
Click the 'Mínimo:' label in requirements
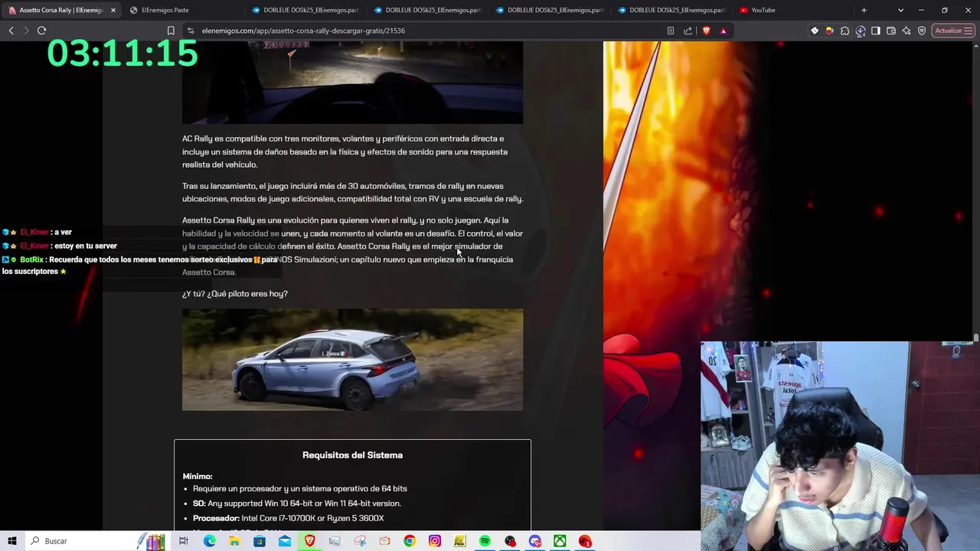click(x=198, y=476)
